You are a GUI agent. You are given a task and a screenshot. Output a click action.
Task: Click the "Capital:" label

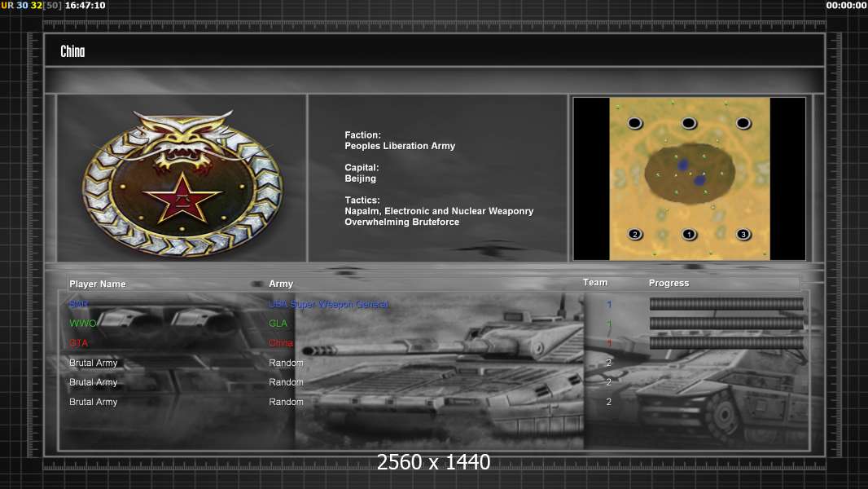pyautogui.click(x=362, y=167)
